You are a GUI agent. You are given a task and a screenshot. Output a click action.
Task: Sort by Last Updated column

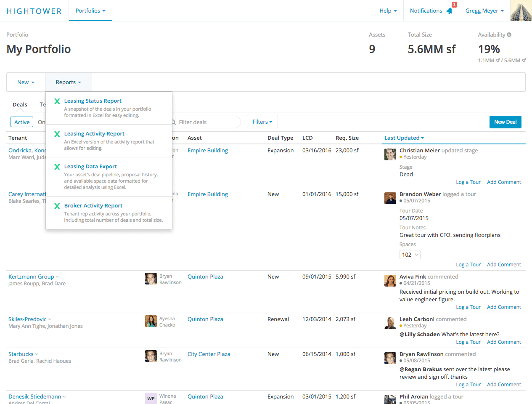(404, 138)
